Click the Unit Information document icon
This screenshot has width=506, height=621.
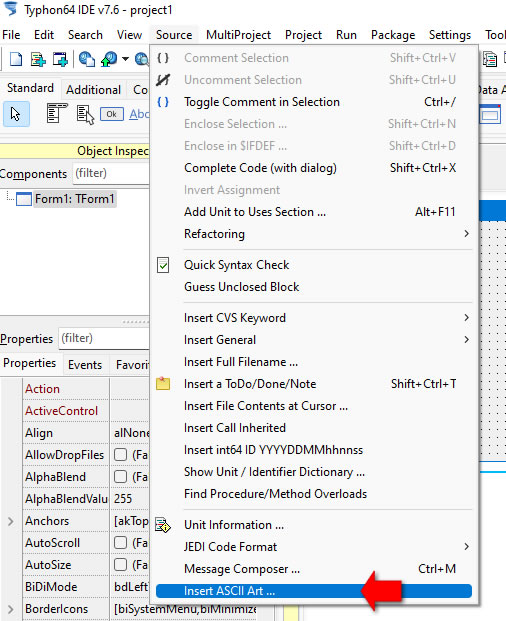point(163,525)
